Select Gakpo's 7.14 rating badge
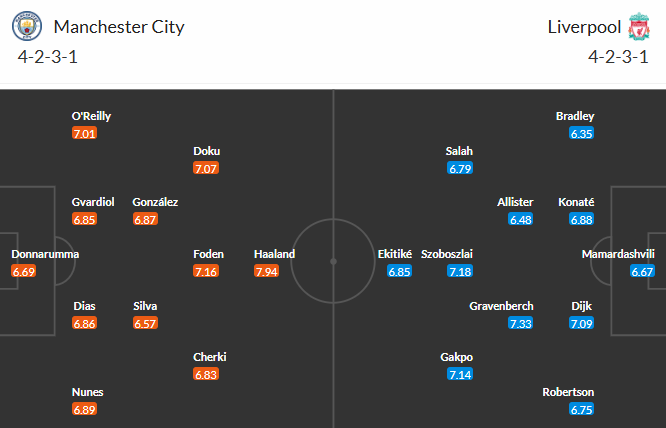 tap(460, 374)
